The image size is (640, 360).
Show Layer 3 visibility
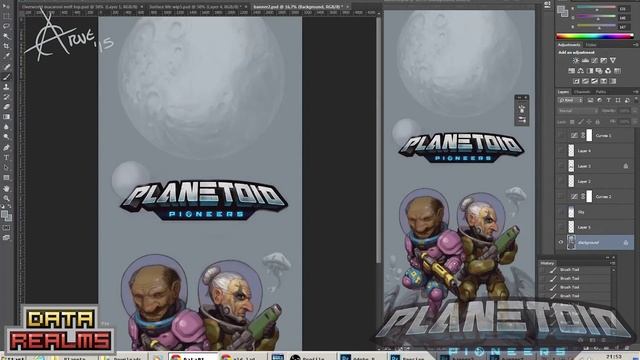click(x=561, y=166)
